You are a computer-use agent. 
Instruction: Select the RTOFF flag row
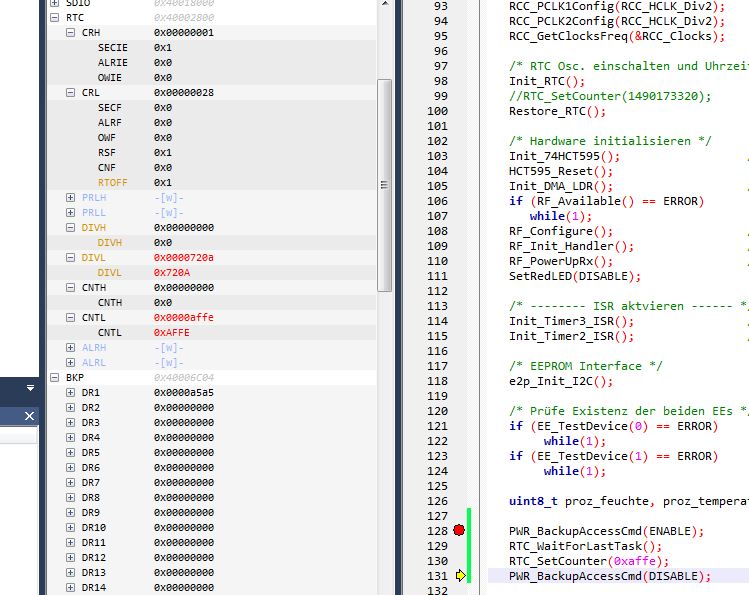(x=212, y=182)
